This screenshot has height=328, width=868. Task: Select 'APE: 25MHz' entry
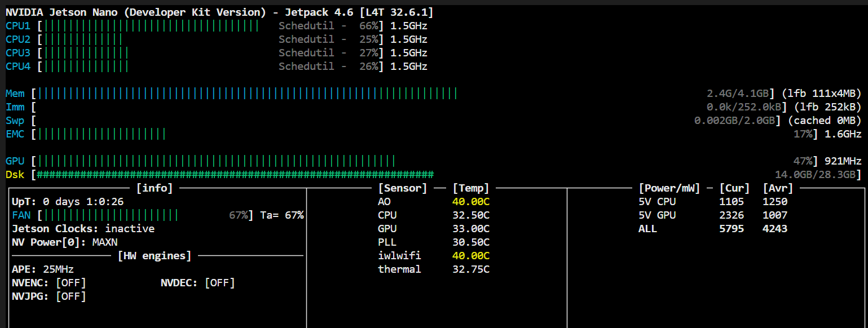43,269
